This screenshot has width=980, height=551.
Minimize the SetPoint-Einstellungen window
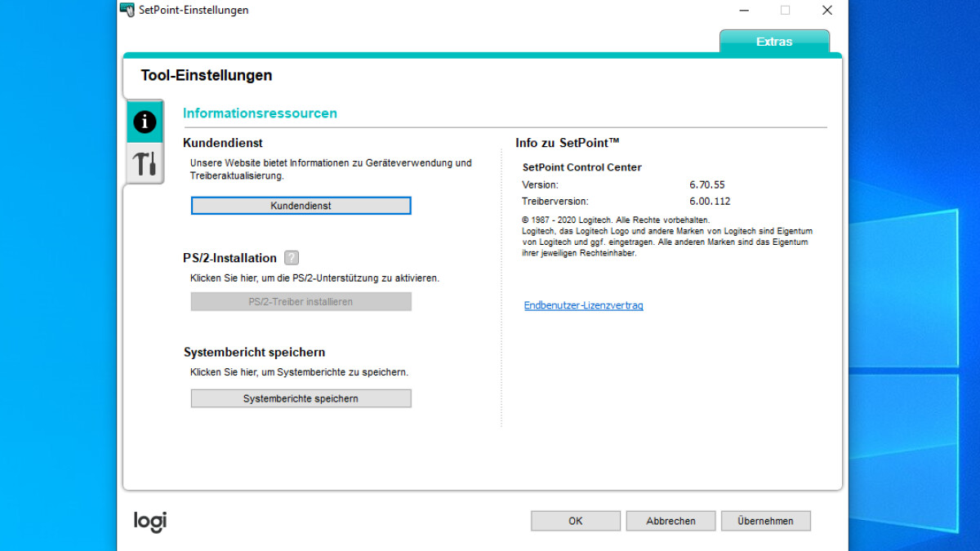coord(744,11)
